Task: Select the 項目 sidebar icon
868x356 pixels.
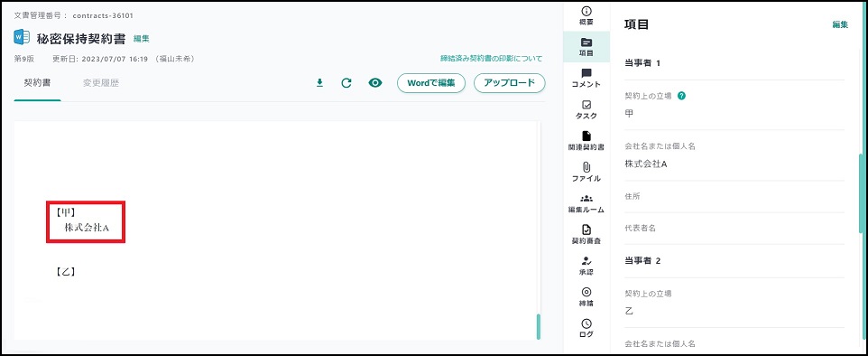Action: pyautogui.click(x=586, y=47)
